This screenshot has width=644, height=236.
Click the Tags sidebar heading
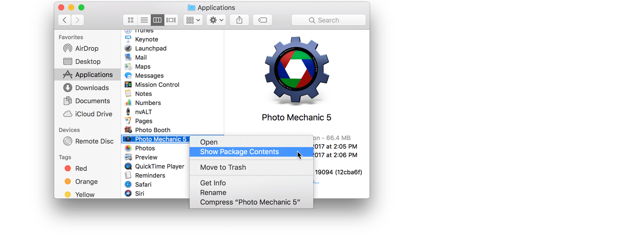click(65, 157)
